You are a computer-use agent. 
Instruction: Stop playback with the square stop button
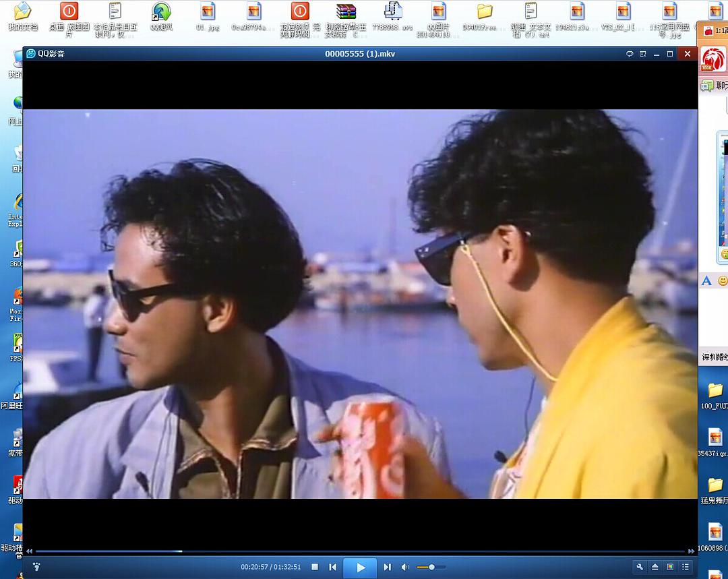(315, 567)
